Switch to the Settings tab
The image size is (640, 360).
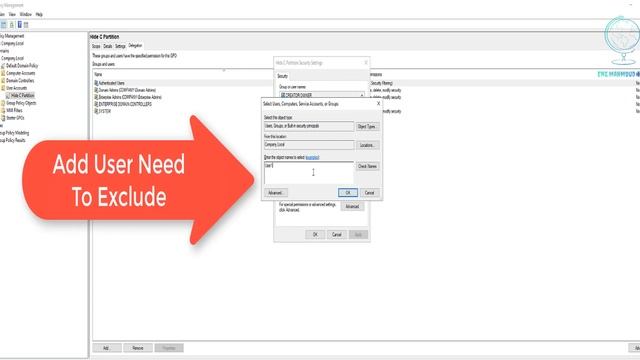[120, 46]
